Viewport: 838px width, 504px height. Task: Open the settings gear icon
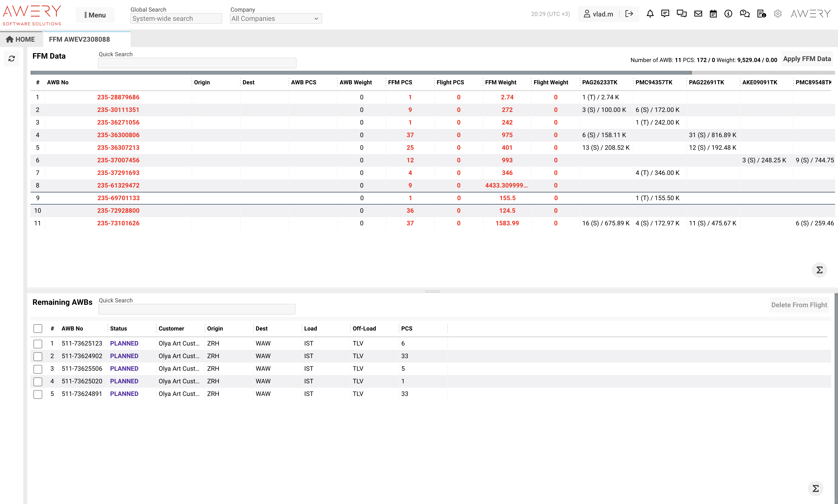[778, 14]
